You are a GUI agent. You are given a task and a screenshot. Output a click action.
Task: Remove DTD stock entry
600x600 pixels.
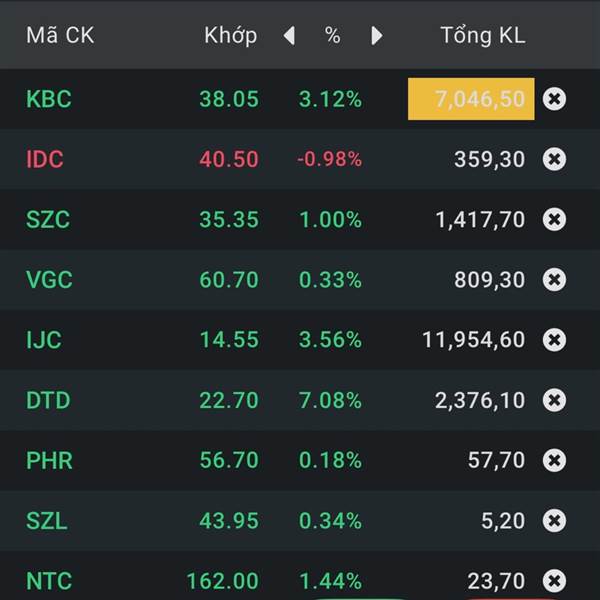pyautogui.click(x=554, y=400)
